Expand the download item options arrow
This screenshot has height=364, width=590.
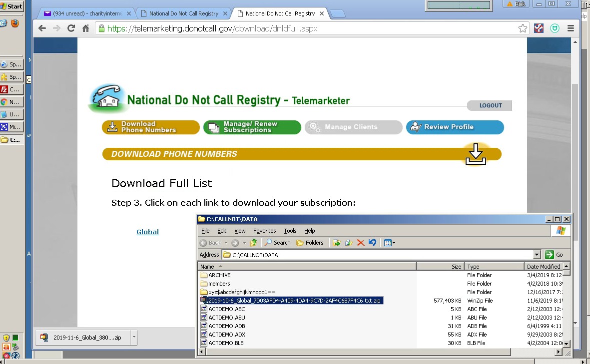point(134,338)
